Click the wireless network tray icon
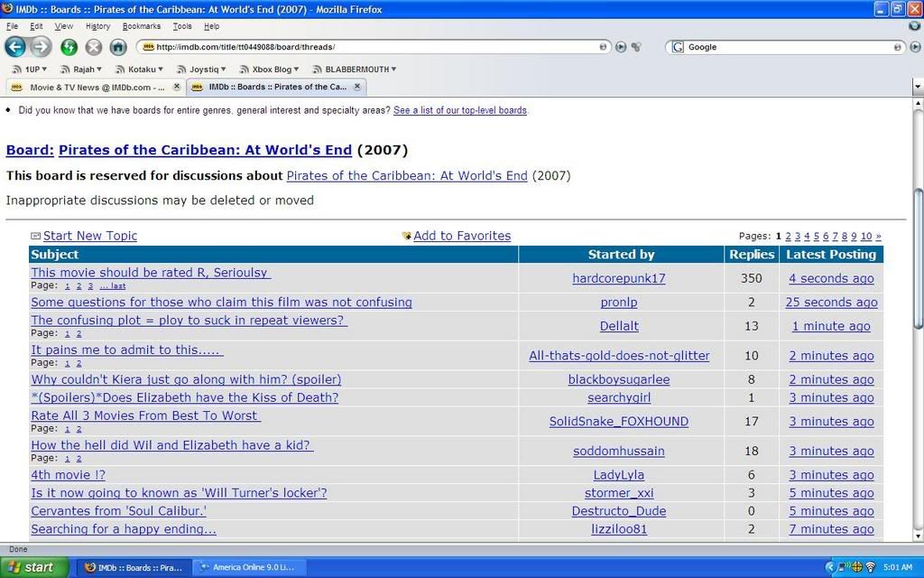Viewport: 924px width, 578px height. coord(871,567)
